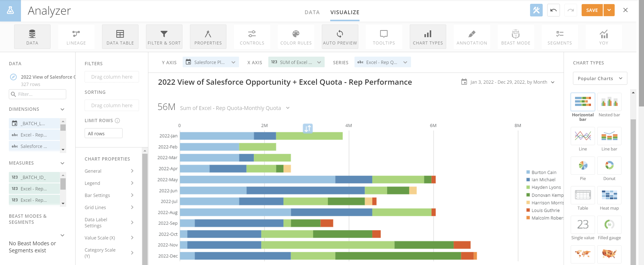Click the limit rows info icon
This screenshot has height=265, width=644.
117,121
